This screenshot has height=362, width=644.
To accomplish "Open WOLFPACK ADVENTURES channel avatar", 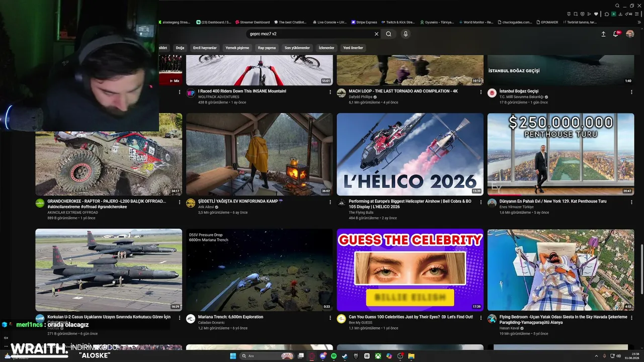I will point(191,93).
